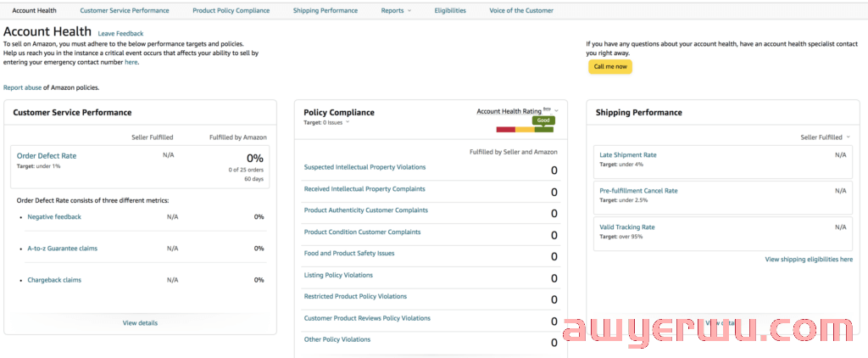
Task: Open Pre-fulfillment Cancel Rate link
Action: (638, 191)
